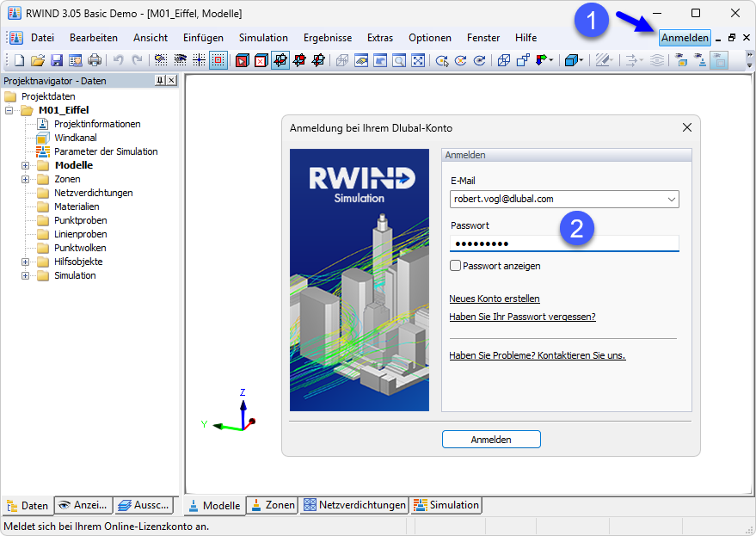
Task: Switch to the Simulation bottom tab
Action: click(446, 505)
